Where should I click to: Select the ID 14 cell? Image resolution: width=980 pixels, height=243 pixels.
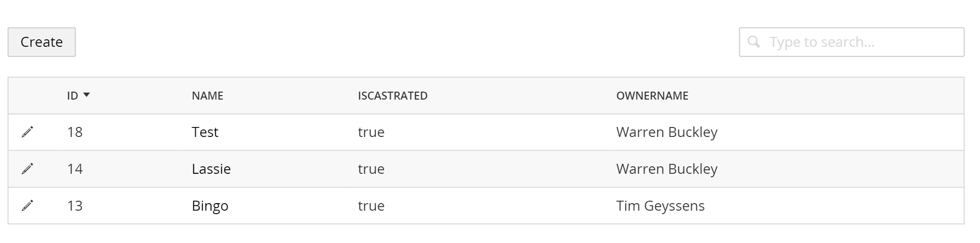click(75, 169)
